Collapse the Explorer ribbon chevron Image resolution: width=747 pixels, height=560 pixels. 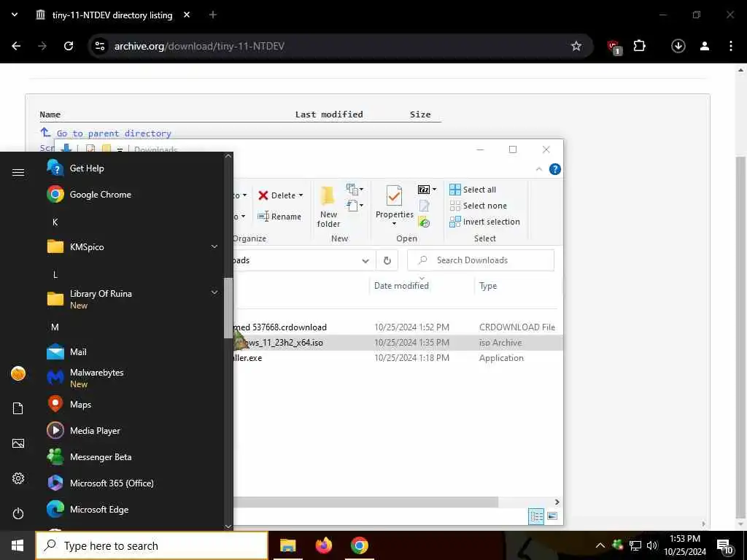539,169
